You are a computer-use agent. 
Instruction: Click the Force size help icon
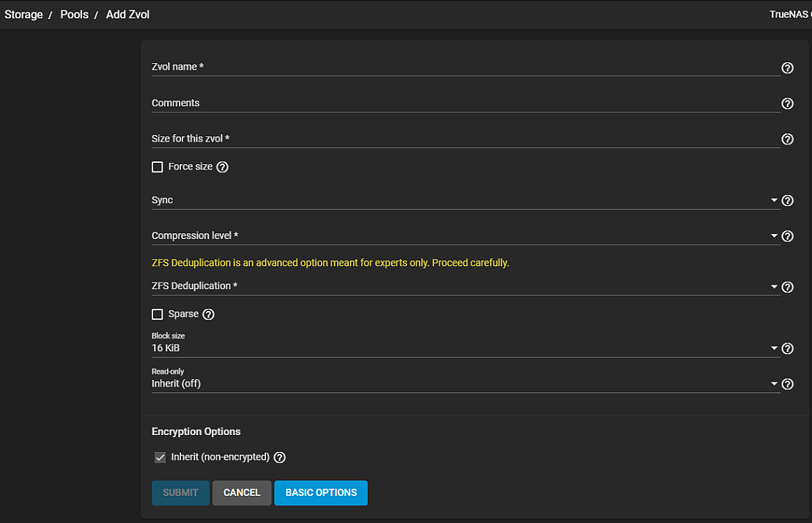pyautogui.click(x=223, y=167)
